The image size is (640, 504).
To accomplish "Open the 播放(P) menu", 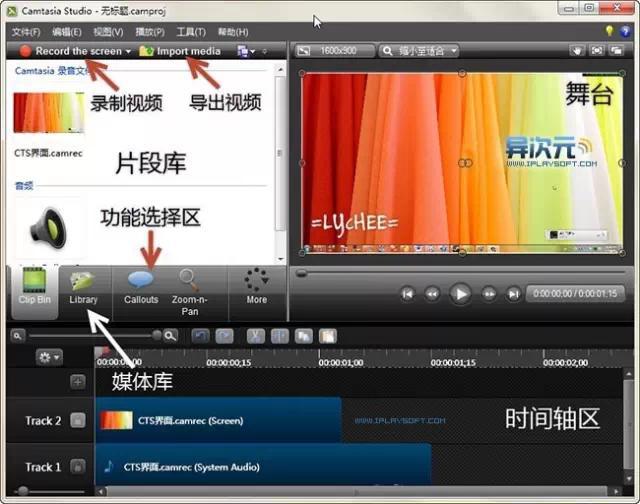I will [x=150, y=32].
